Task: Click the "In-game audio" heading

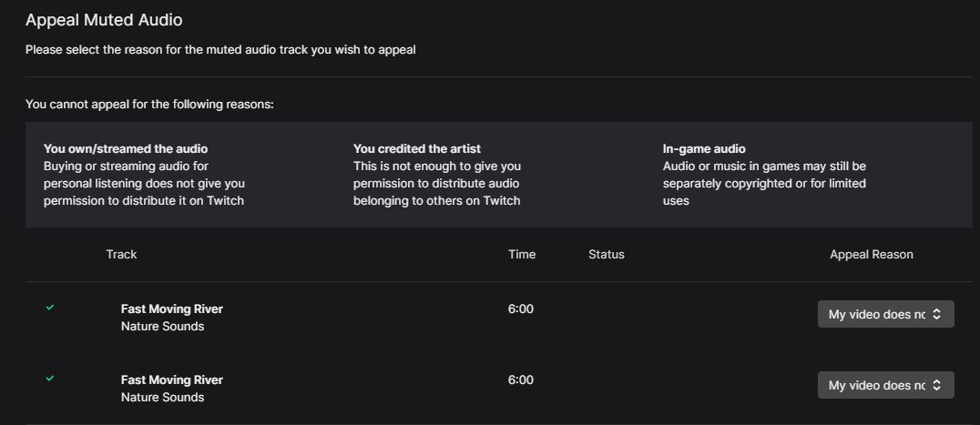Action: tap(704, 148)
